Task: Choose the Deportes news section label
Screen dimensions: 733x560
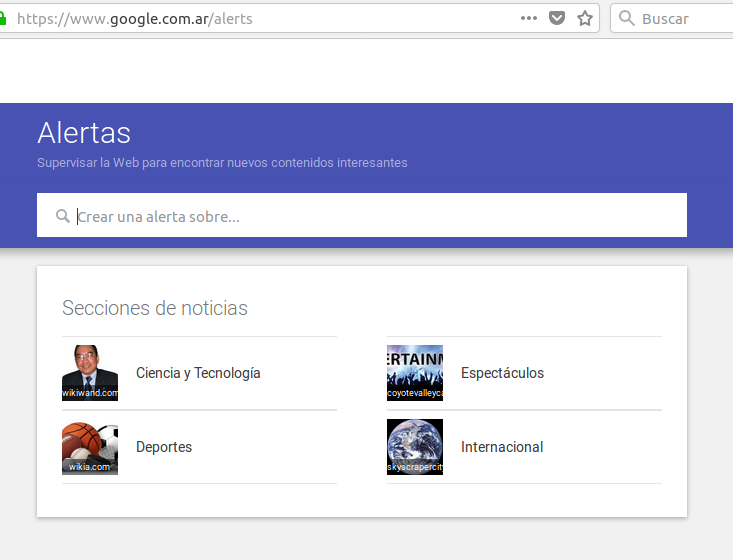Action: coord(164,447)
